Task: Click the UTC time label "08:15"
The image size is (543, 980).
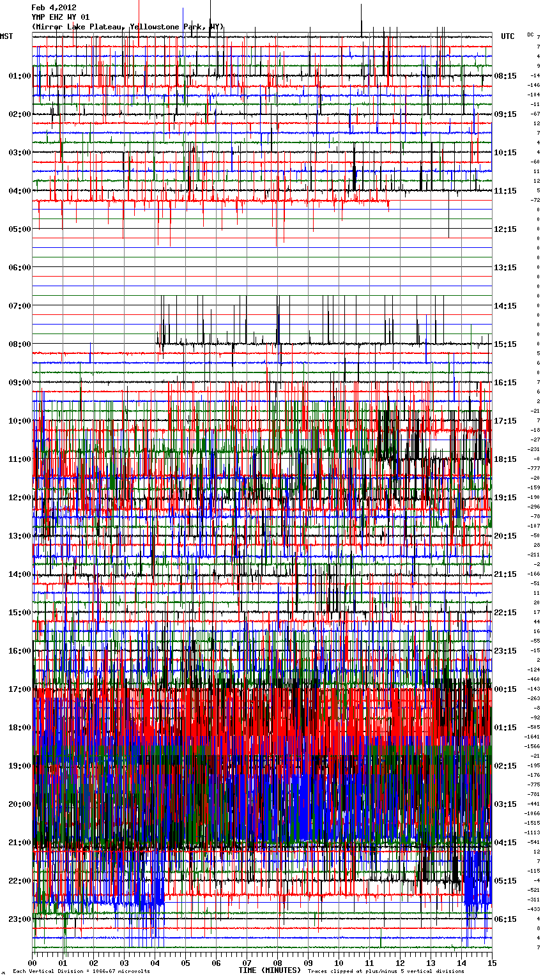Action: click(505, 76)
